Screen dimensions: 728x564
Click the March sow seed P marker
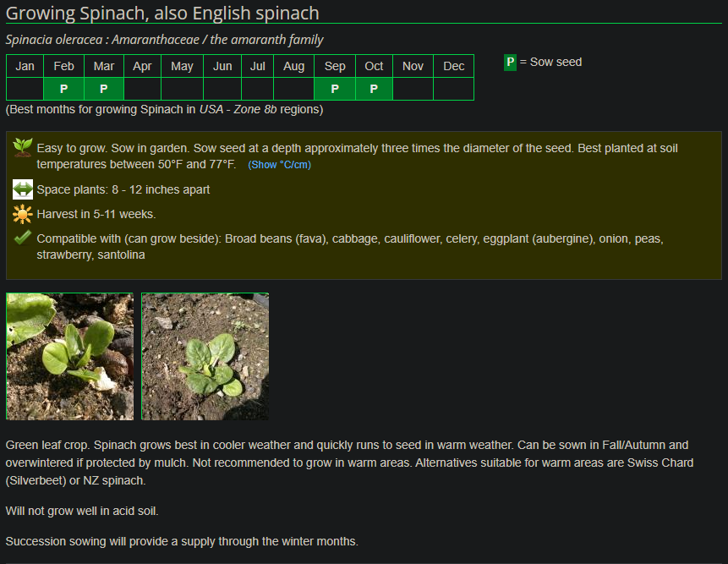coord(104,89)
